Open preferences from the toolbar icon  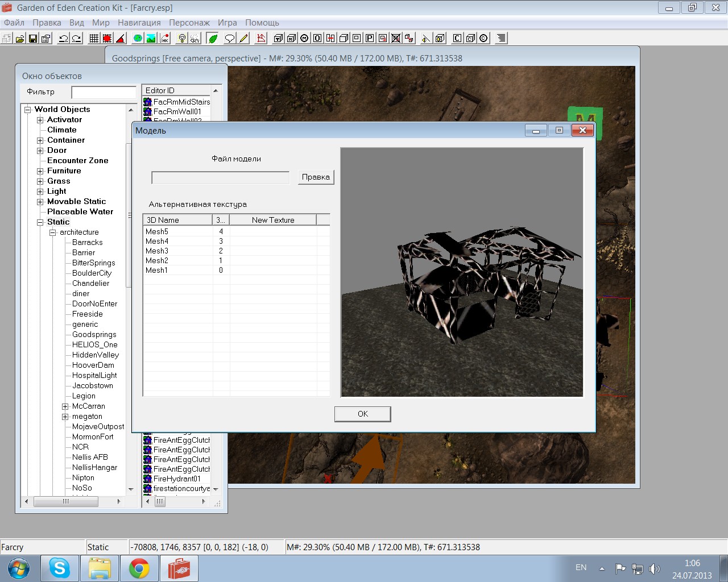[46, 38]
